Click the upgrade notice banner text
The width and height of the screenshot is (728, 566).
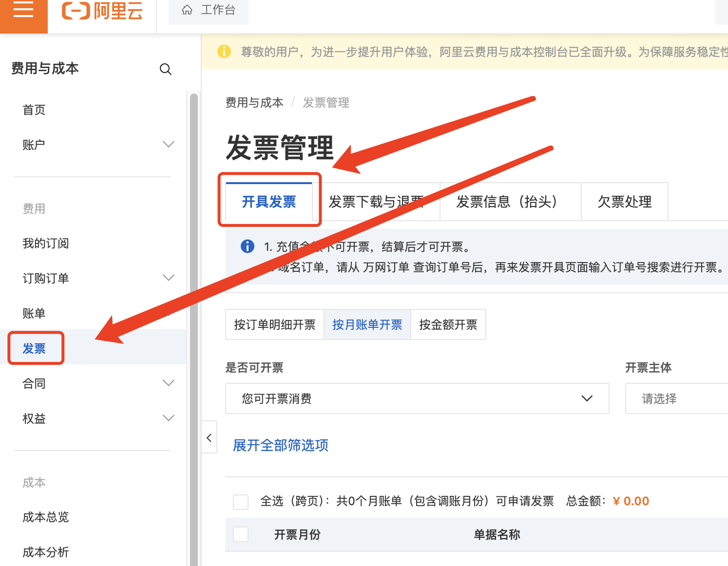pyautogui.click(x=484, y=52)
